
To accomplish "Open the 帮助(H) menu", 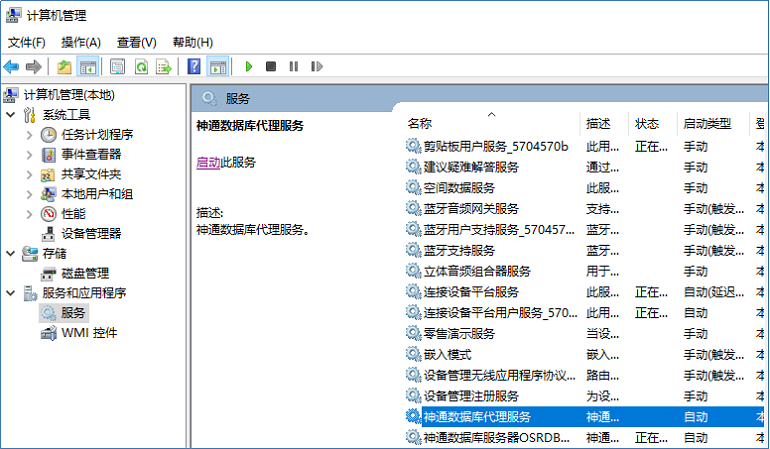I will (x=193, y=43).
